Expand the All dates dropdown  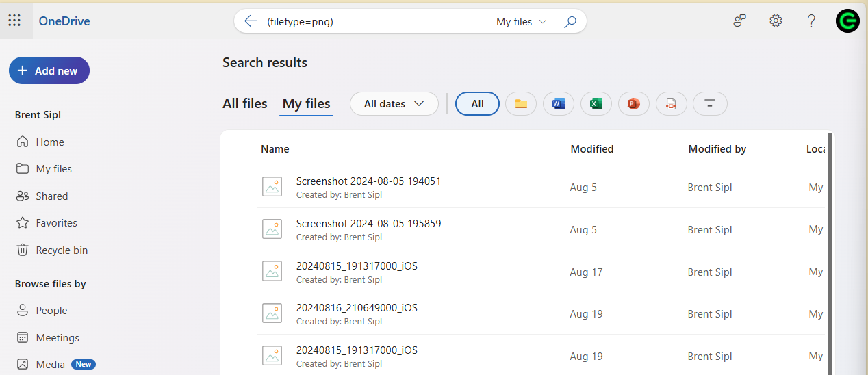394,104
